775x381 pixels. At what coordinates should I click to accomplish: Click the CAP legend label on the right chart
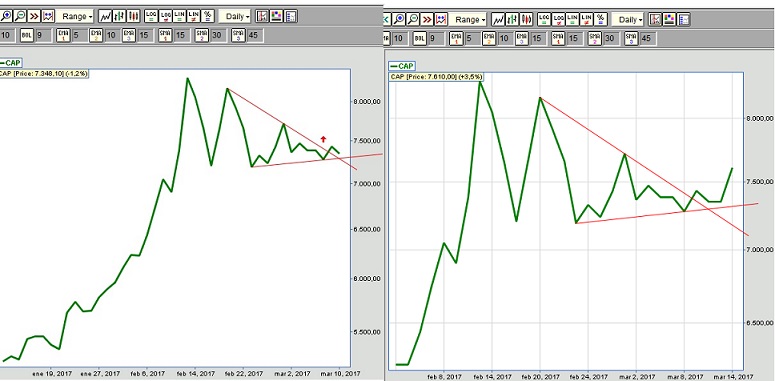[x=401, y=66]
